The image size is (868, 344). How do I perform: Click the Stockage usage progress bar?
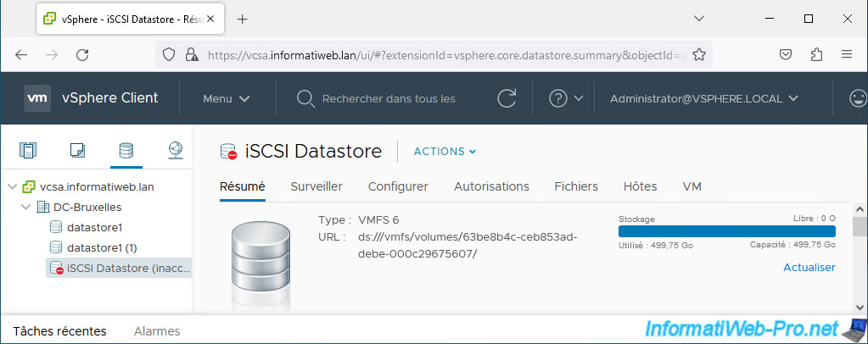tap(727, 231)
